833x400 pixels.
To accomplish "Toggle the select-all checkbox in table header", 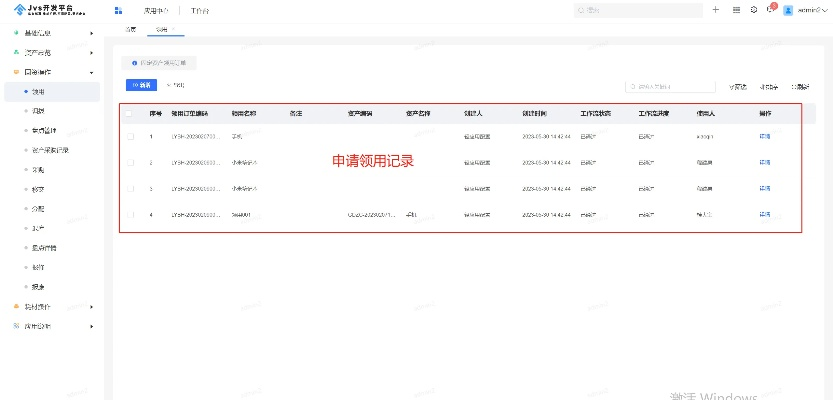I will [x=128, y=114].
